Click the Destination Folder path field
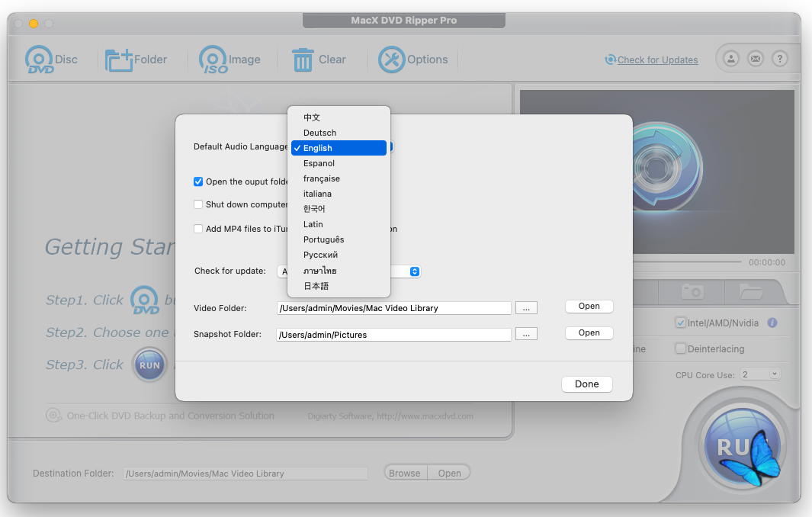812x517 pixels. (x=245, y=474)
